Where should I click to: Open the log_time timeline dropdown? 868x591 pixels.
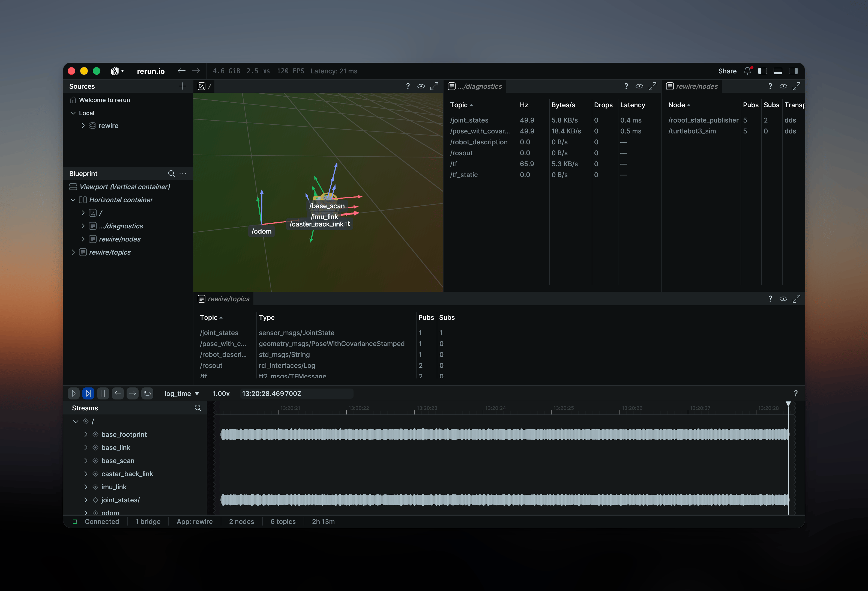(x=182, y=394)
